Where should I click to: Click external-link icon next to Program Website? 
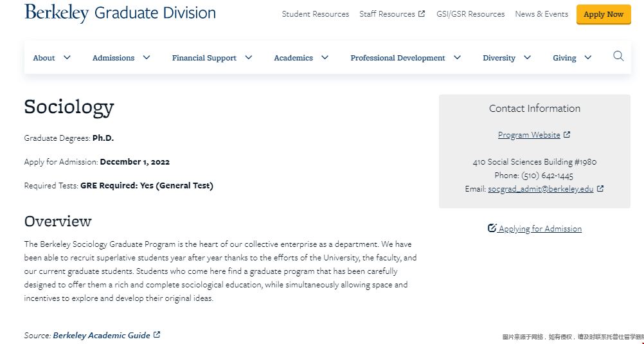[567, 134]
